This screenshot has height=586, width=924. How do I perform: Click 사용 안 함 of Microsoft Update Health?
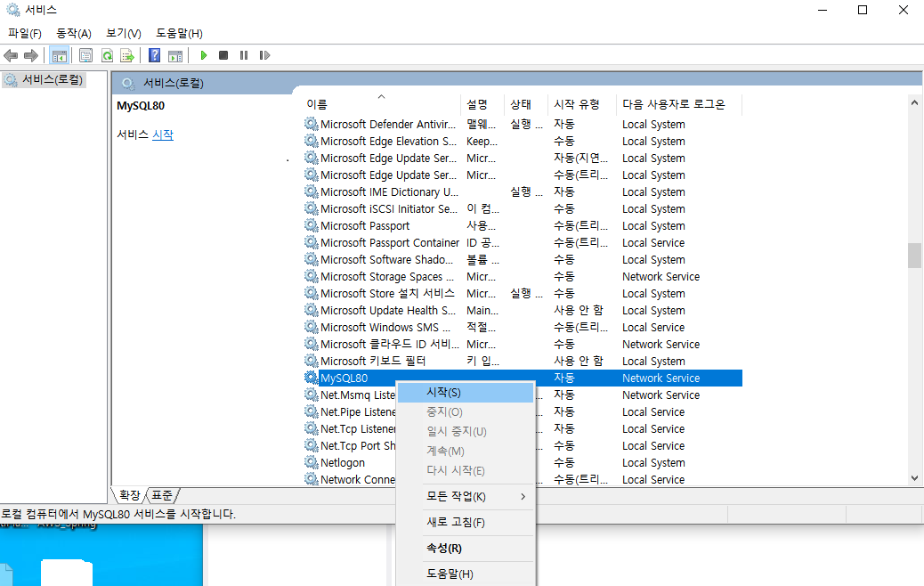tap(579, 310)
